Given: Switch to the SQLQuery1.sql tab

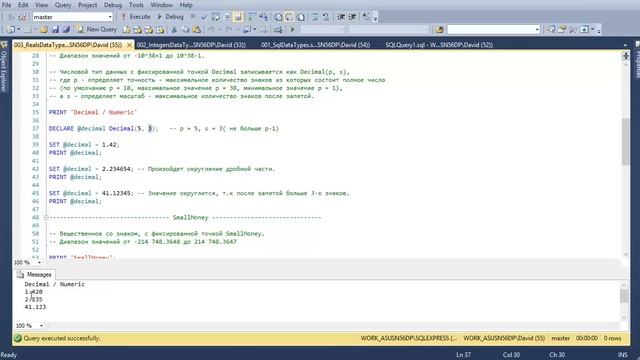Looking at the screenshot, I should click(439, 45).
